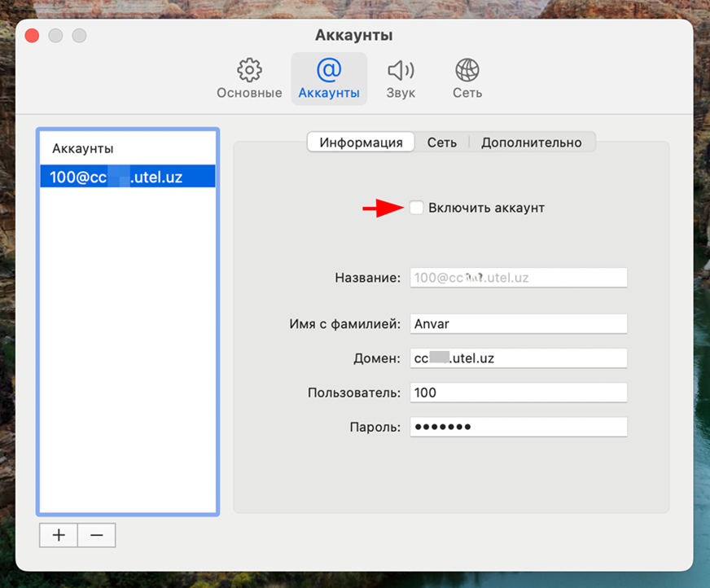Open the Сеть globe toolbar icon
This screenshot has width=710, height=588.
coord(467,70)
